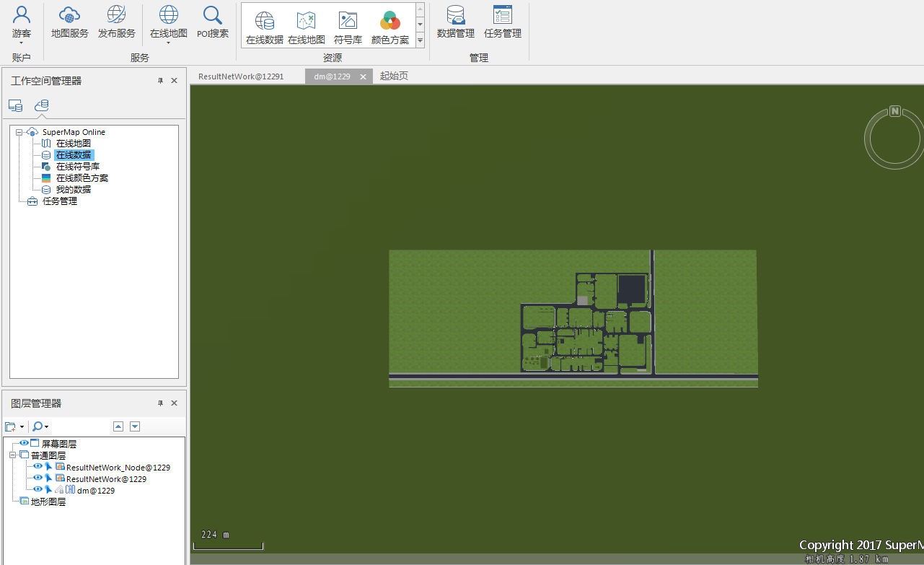Select 在线地图 in the ribbon resource gallery
Image resolution: width=924 pixels, height=565 pixels.
[307, 29]
